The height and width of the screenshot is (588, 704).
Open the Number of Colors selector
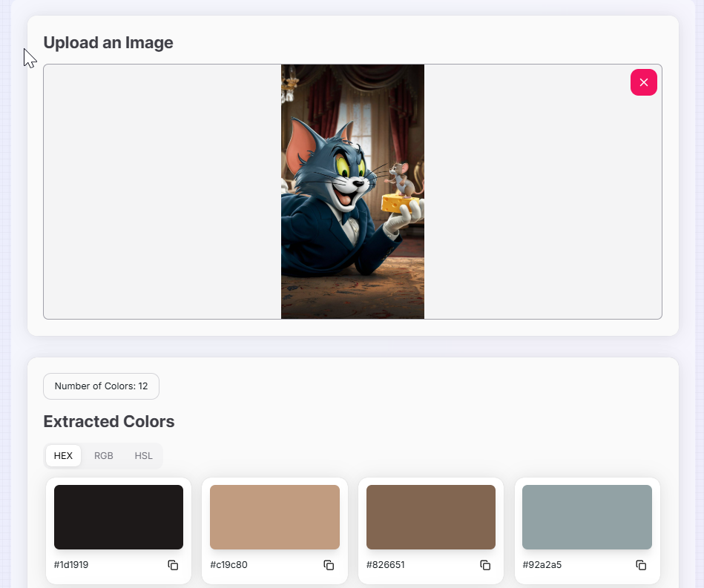(101, 386)
